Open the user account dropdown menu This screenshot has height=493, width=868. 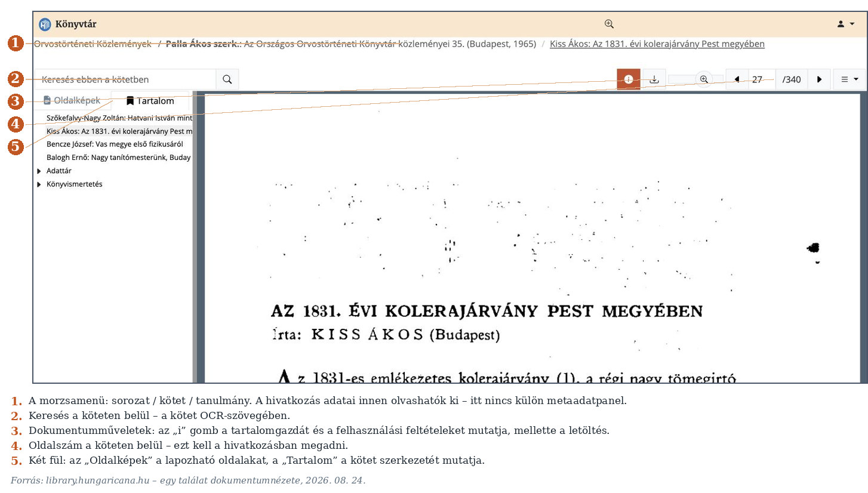(846, 24)
